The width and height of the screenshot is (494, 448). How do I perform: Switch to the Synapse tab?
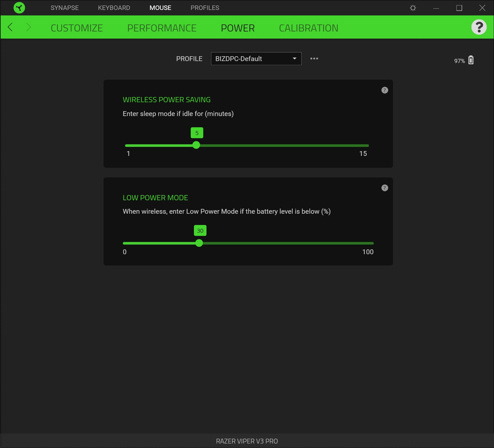[x=64, y=8]
